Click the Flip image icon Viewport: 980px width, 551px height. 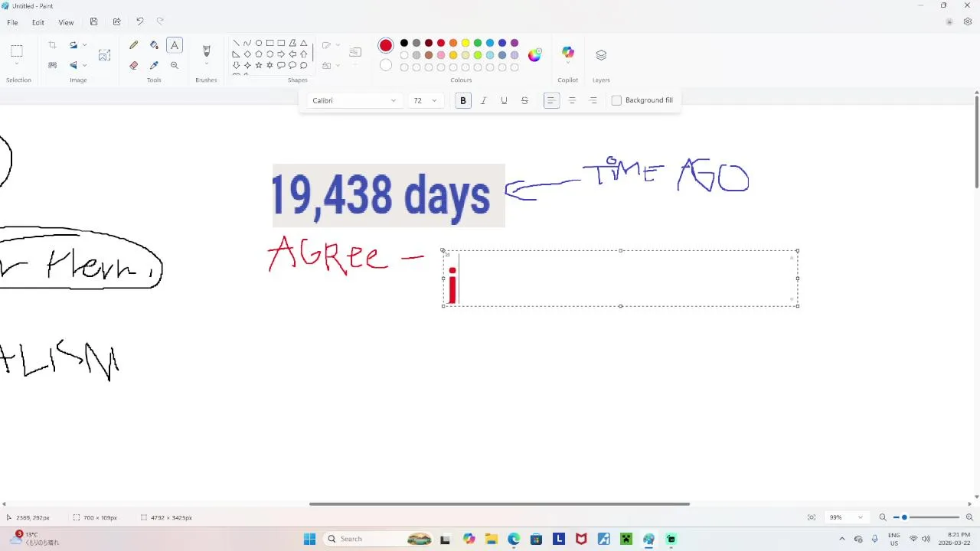tap(73, 66)
